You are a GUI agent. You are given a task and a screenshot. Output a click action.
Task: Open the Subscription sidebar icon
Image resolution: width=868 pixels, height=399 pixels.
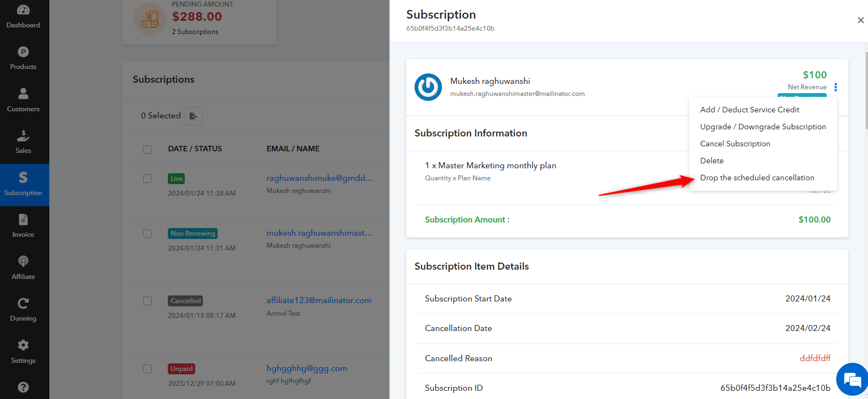(23, 178)
